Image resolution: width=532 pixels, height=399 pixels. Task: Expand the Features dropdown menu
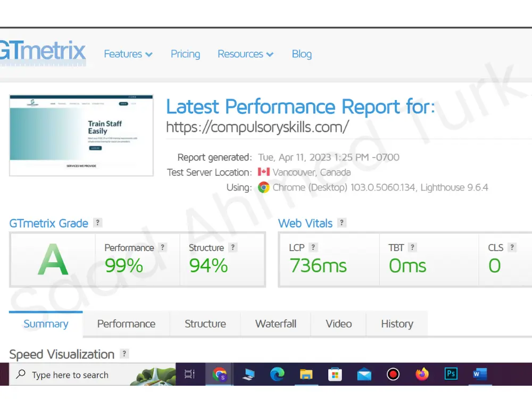(128, 54)
